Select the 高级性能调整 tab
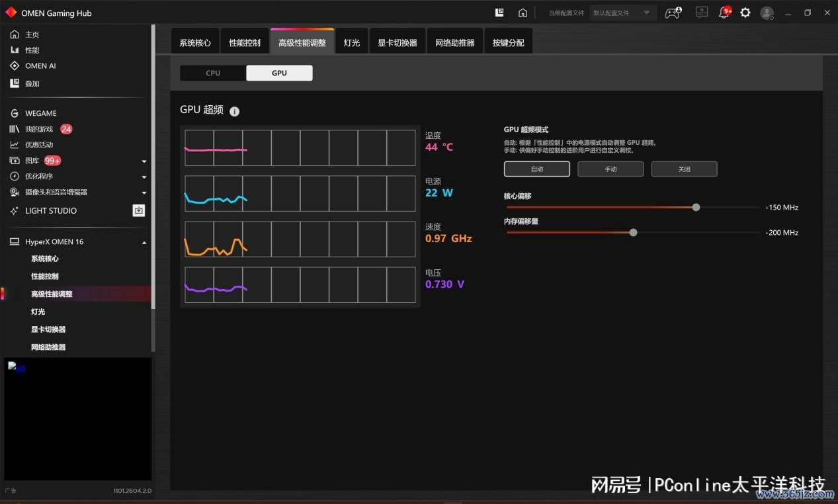 pyautogui.click(x=302, y=42)
